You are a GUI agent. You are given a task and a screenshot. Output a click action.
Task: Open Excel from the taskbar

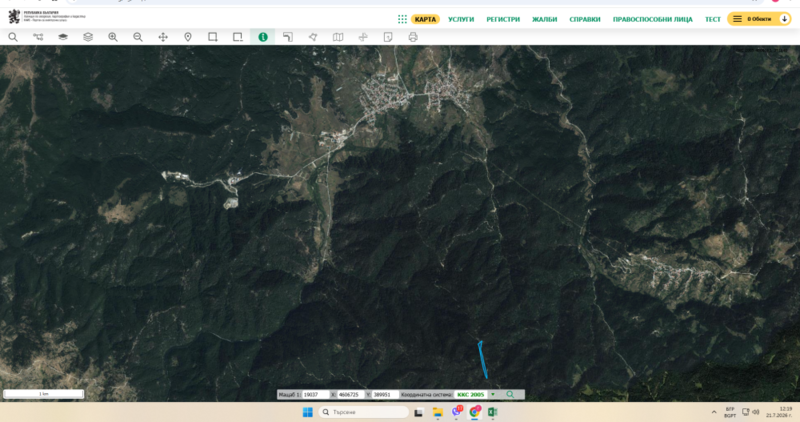pyautogui.click(x=493, y=412)
